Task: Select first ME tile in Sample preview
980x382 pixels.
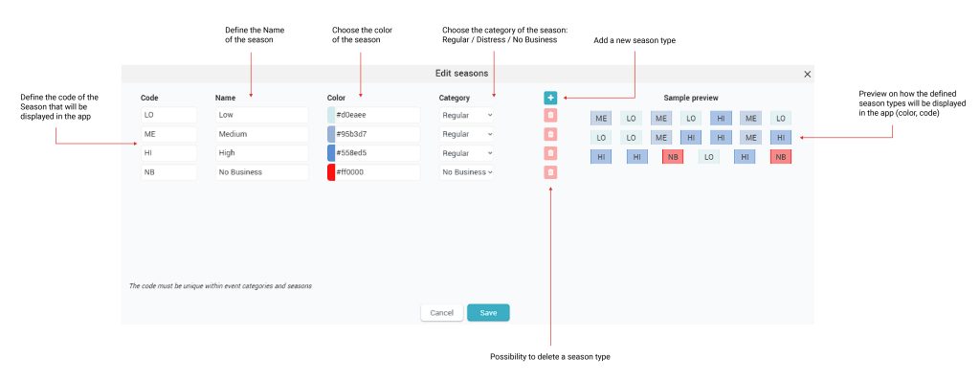Action: click(x=601, y=118)
